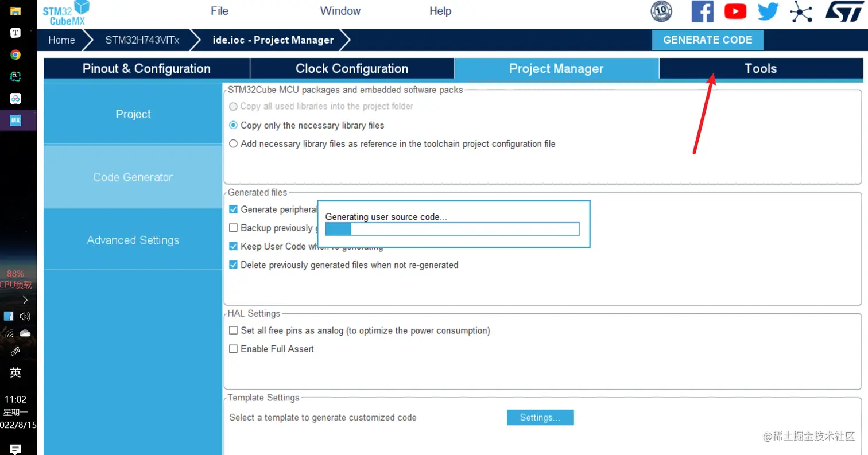Go to Home breadcrumb
The width and height of the screenshot is (868, 455).
61,40
